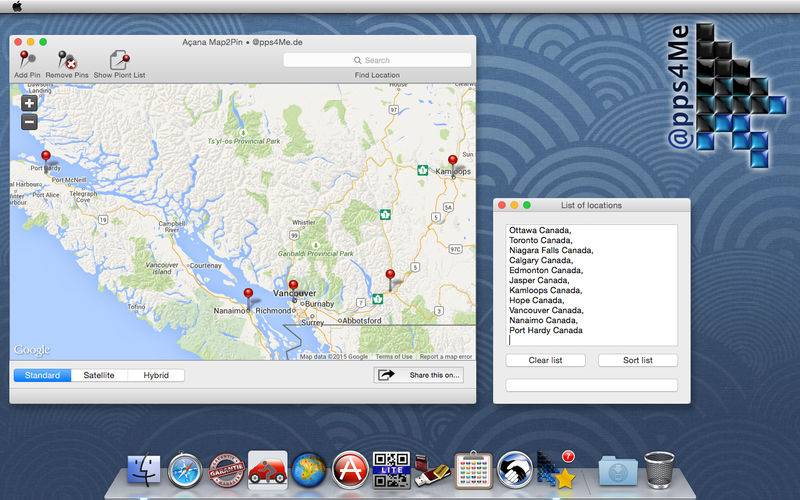Open the map Terms of Use link
This screenshot has width=800, height=500.
[394, 357]
